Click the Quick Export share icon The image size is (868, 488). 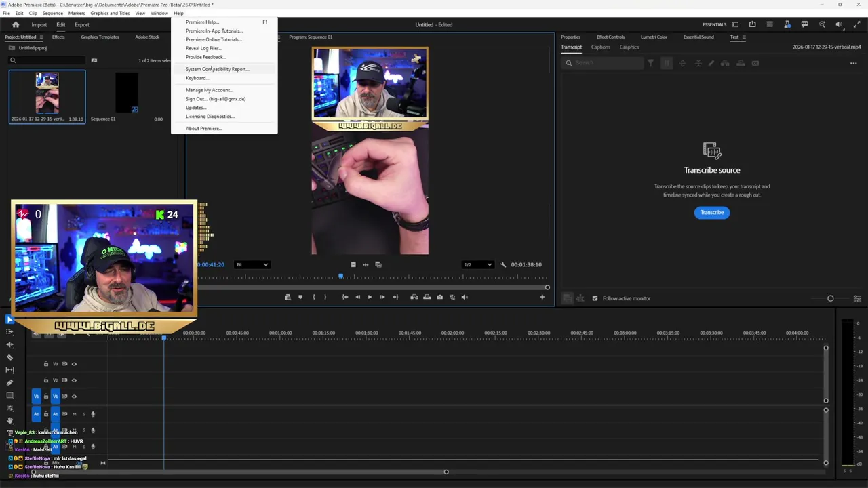(x=752, y=24)
